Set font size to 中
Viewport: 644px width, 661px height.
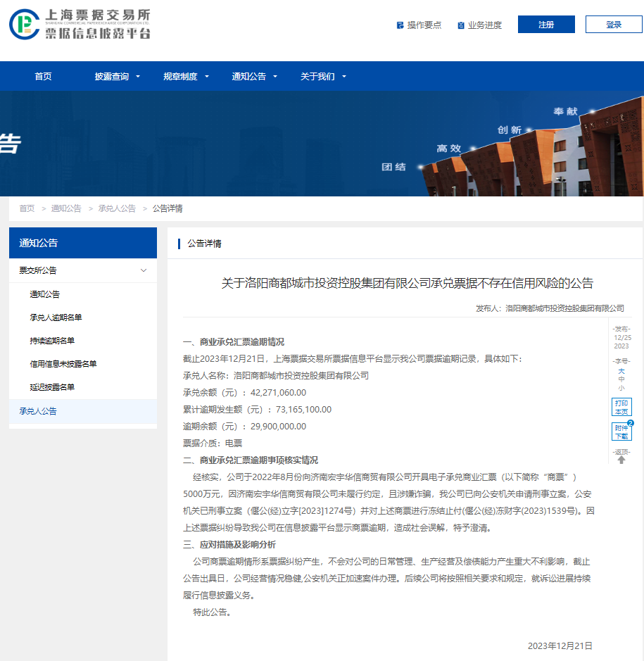pyautogui.click(x=621, y=379)
